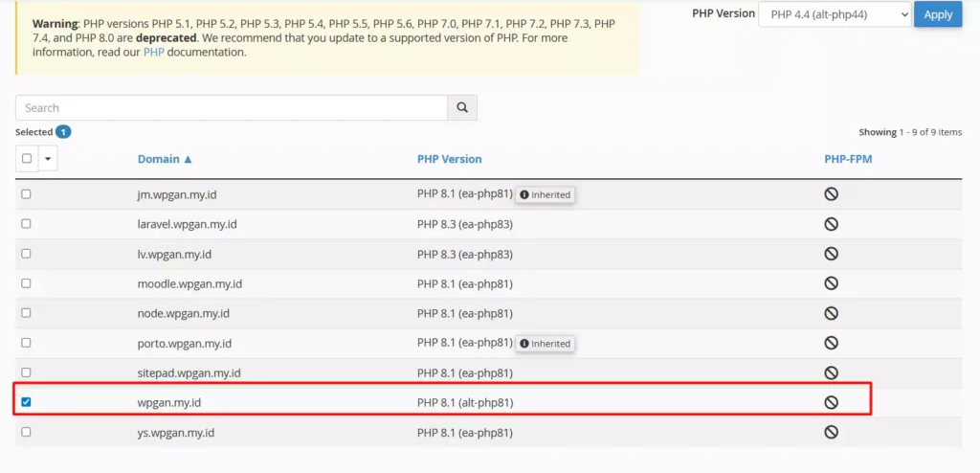Click the Showing 1 - 9 of 9 items text
The image size is (980, 473).
910,132
